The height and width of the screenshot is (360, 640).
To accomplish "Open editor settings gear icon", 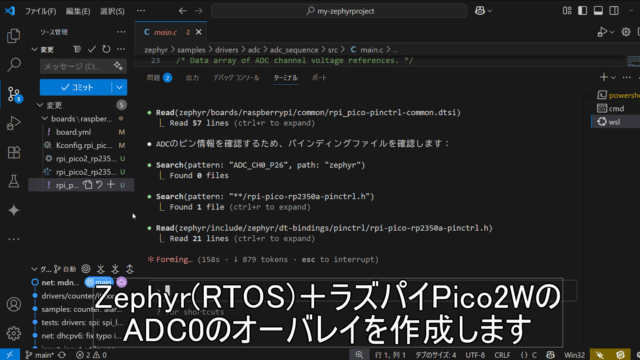I will (626, 32).
